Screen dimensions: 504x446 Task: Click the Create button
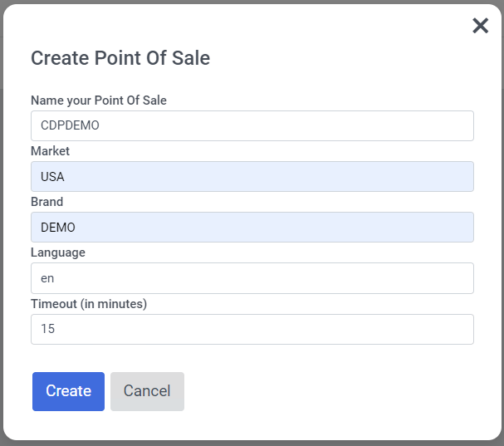[x=68, y=391]
